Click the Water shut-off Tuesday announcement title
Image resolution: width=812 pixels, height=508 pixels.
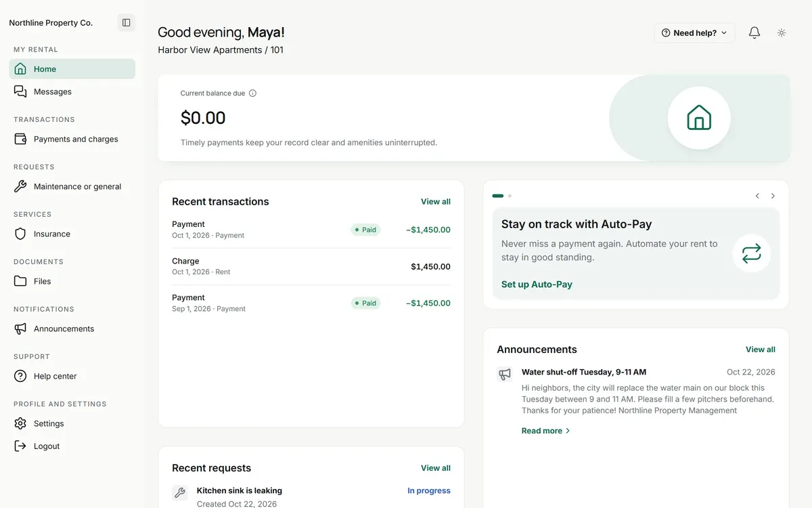[584, 372]
